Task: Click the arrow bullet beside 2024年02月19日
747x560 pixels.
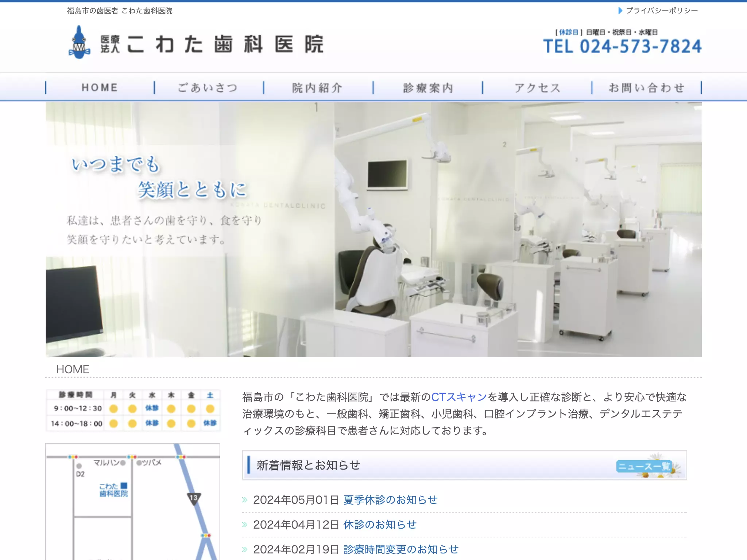Action: 245,549
